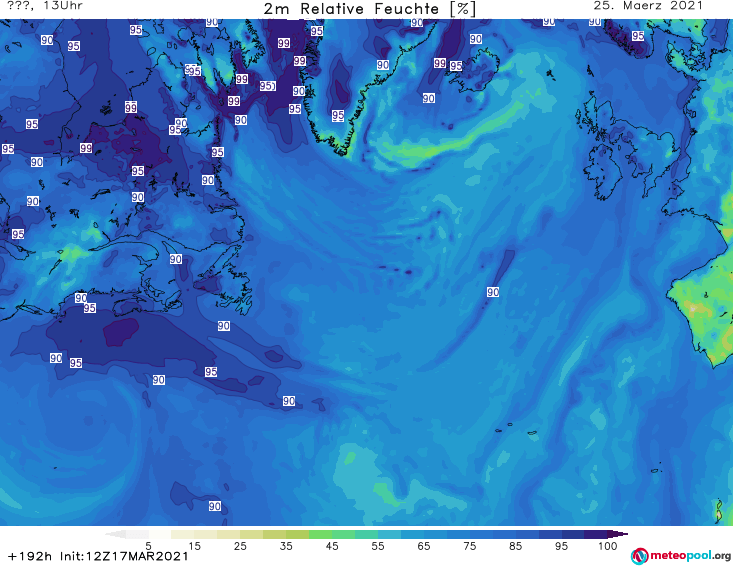Pick the light gray legend swatch left of 5
Image resolution: width=733 pixels, height=566 pixels.
pyautogui.click(x=137, y=534)
